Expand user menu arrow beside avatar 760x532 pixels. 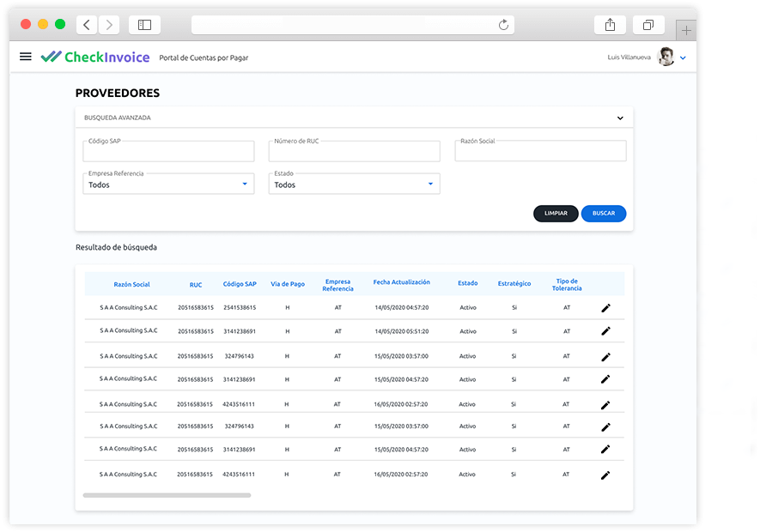point(683,58)
